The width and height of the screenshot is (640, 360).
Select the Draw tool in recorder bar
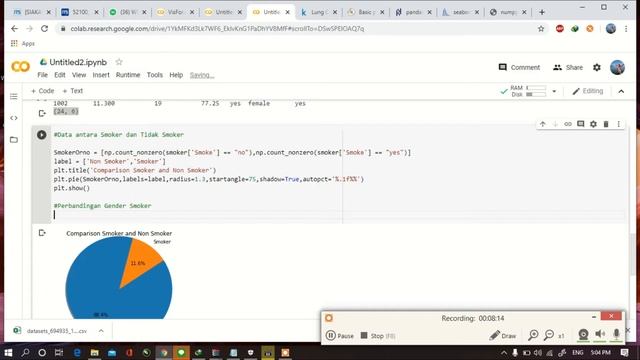pos(503,336)
